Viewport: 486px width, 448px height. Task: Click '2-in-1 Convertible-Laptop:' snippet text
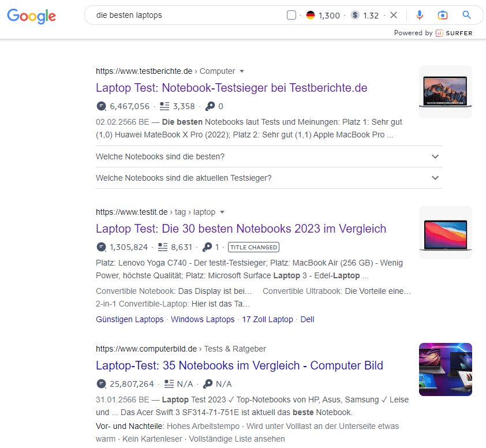(143, 304)
